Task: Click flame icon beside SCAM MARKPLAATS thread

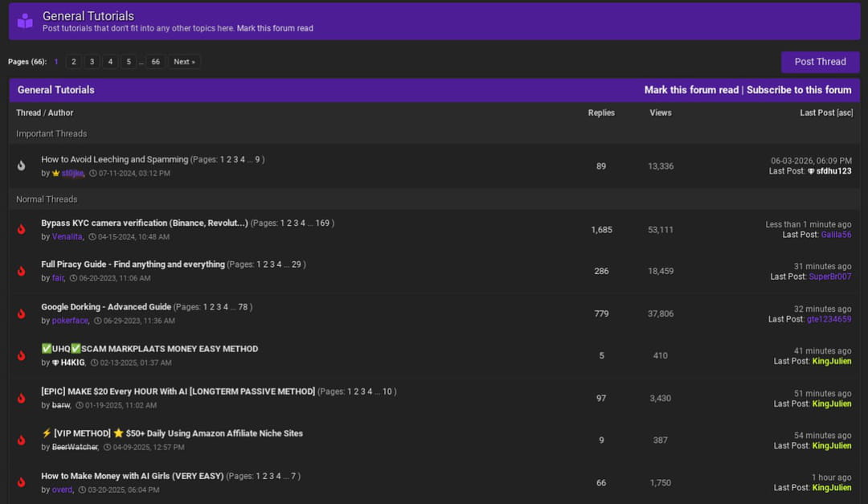Action: 21,355
